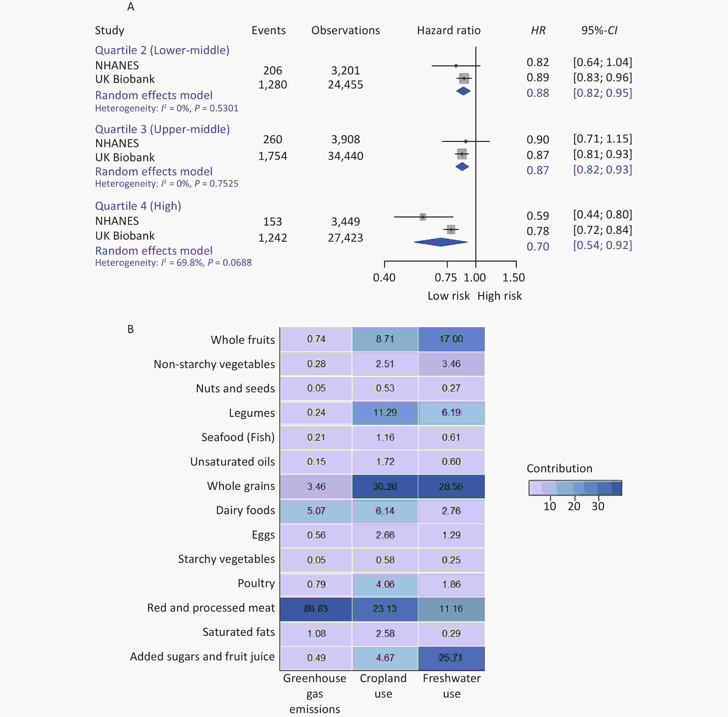Click the Quartile 2 (Lower-middle) heading

coord(162,50)
